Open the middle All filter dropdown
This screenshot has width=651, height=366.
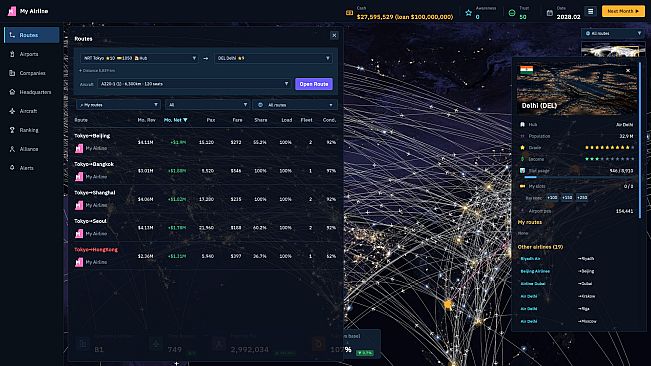click(207, 105)
